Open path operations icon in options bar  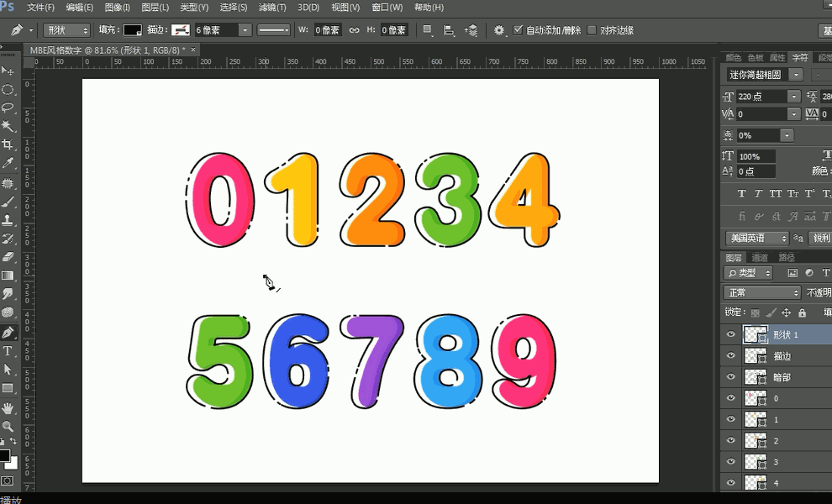point(427,30)
